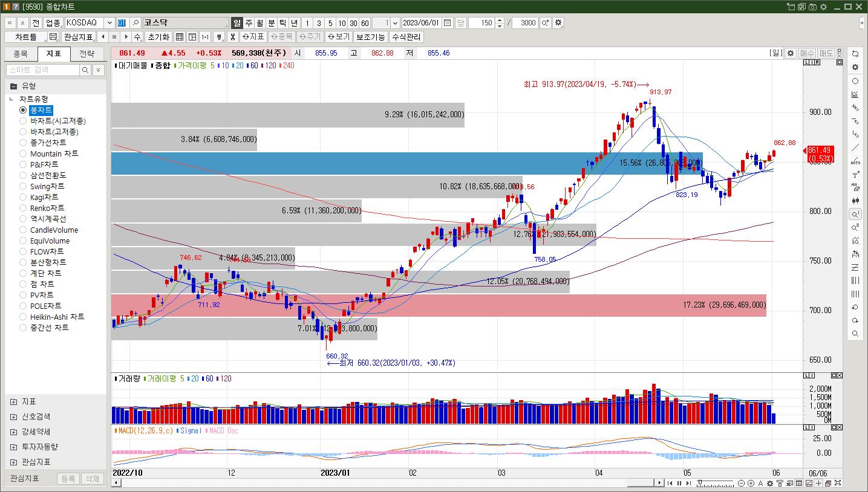Image resolution: width=868 pixels, height=492 pixels.
Task: Click the chart settings gear beside [일] label
Action: click(x=790, y=53)
